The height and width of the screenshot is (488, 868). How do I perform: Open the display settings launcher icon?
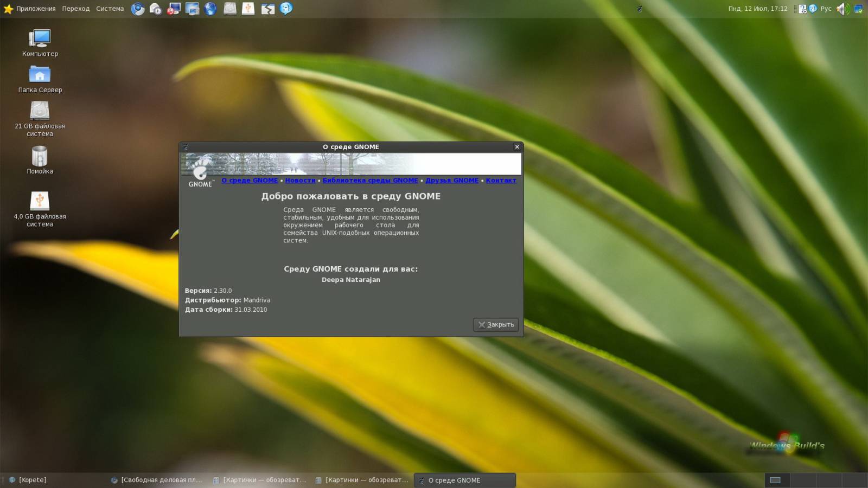(x=192, y=9)
